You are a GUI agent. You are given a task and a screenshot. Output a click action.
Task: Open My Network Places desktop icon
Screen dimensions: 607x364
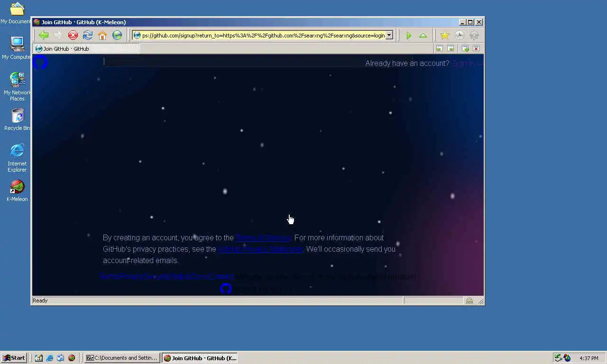[17, 86]
